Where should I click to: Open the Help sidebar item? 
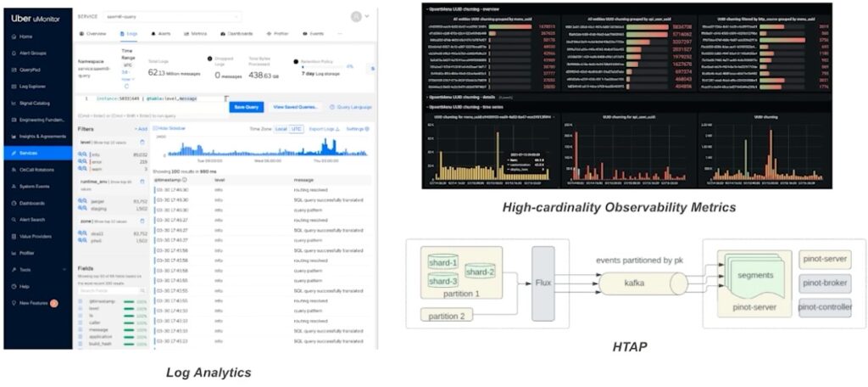pyautogui.click(x=25, y=286)
